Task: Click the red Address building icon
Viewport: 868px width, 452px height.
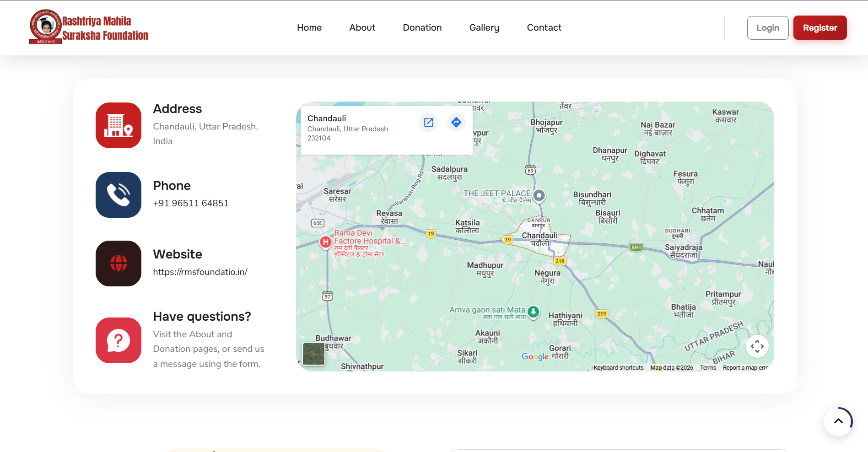Action: [x=118, y=125]
